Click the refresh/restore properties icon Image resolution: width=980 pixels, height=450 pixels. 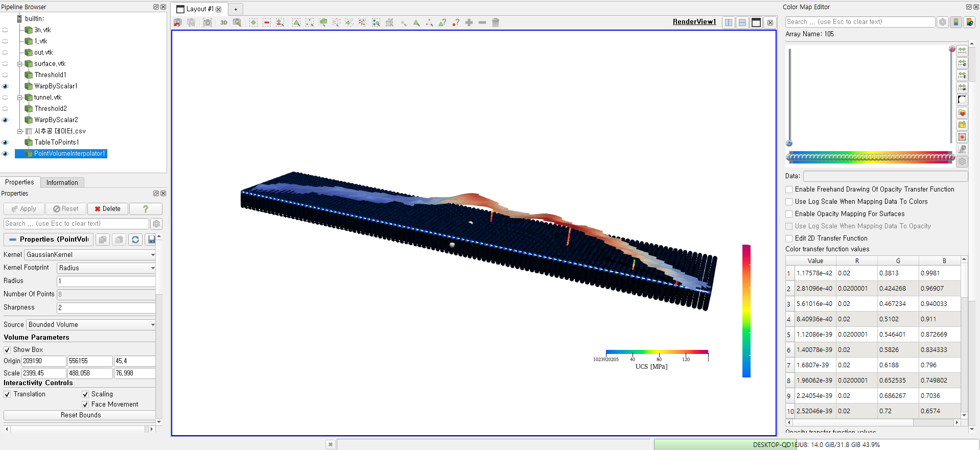click(135, 240)
